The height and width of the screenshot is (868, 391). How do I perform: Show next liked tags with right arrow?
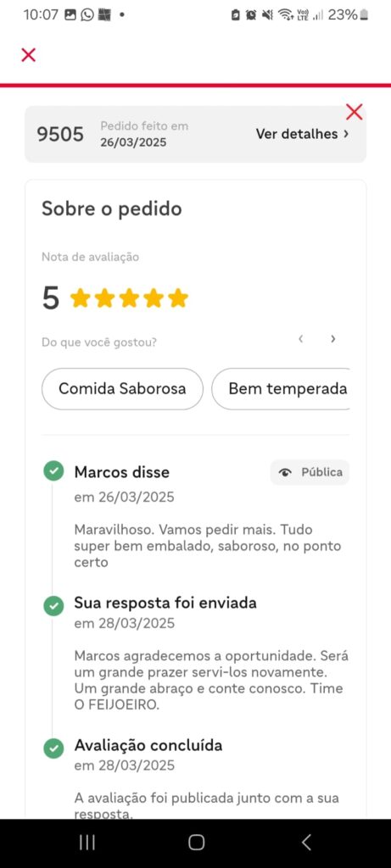click(332, 339)
